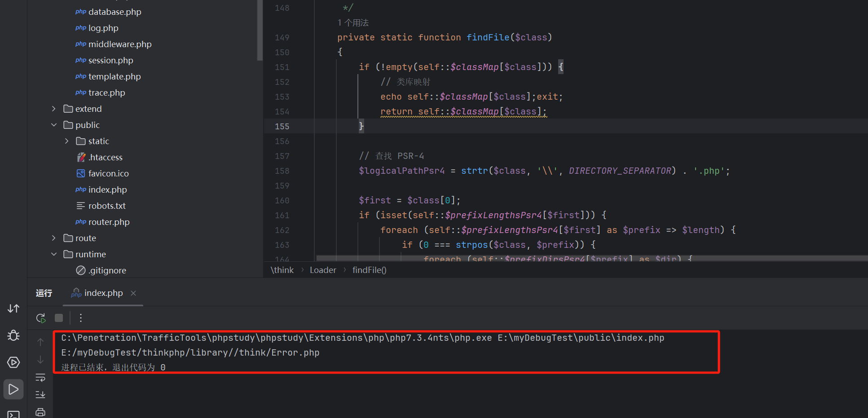The height and width of the screenshot is (418, 868).
Task: Click the E:/myDebugTest Error.php output path
Action: pos(190,352)
